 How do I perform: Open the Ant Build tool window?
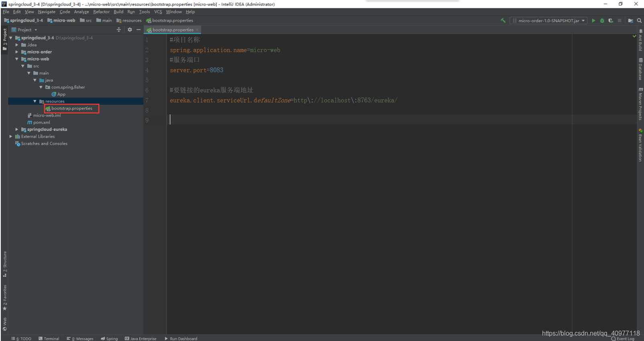pos(640,40)
